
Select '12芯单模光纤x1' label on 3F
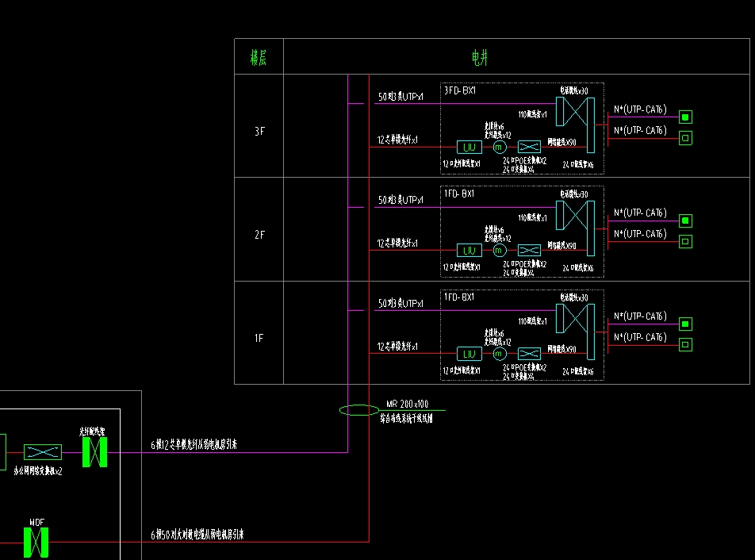[397, 140]
